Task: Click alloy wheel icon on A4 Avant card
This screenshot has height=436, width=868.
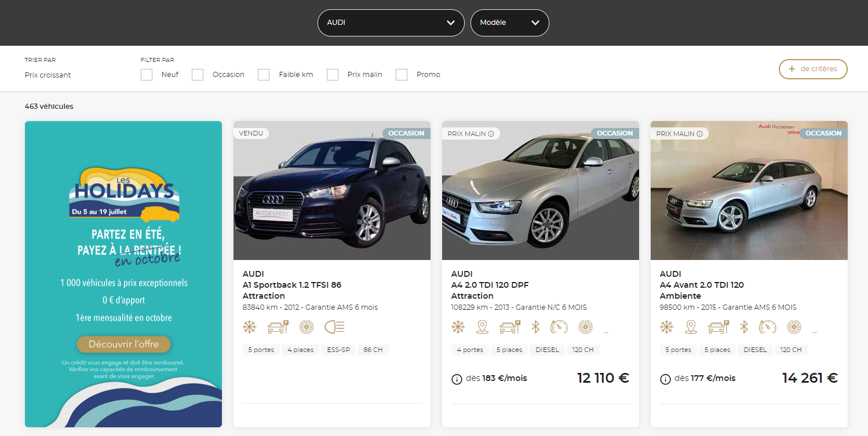Action: [x=794, y=327]
